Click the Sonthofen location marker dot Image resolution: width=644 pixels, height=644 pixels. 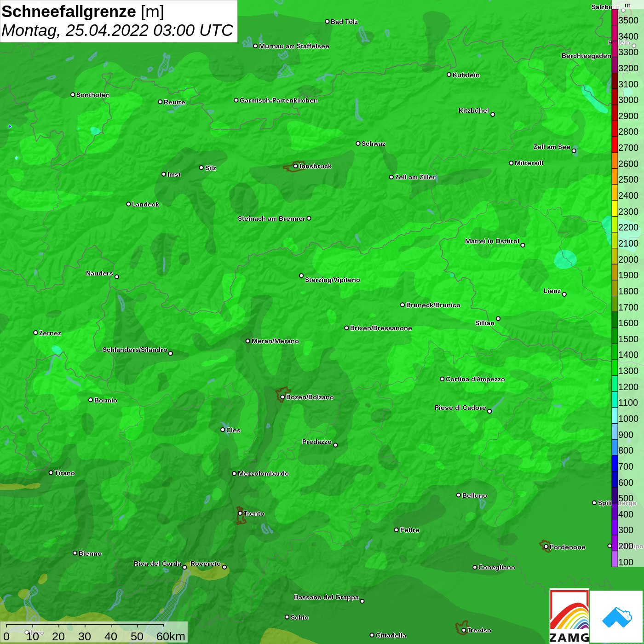click(73, 95)
